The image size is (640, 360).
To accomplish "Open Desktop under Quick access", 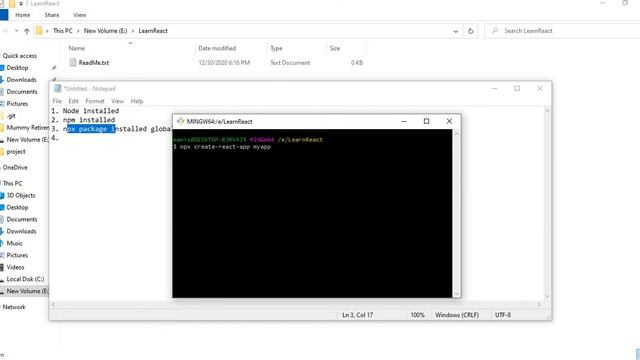I will tap(17, 68).
